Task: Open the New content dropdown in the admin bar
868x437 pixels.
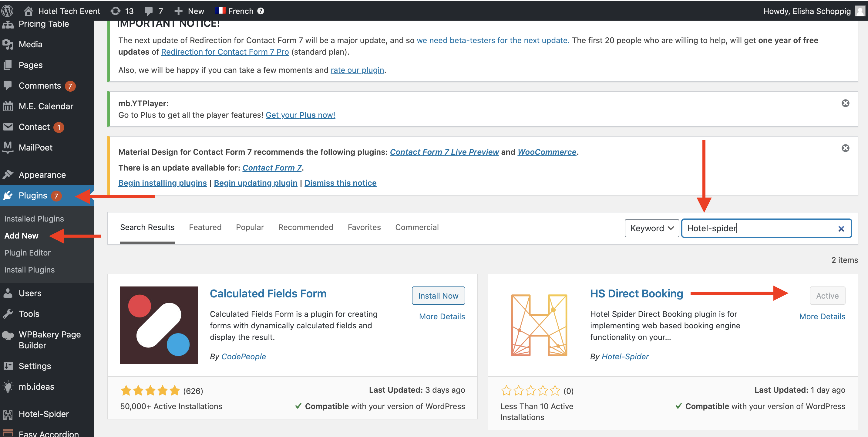Action: [x=189, y=11]
